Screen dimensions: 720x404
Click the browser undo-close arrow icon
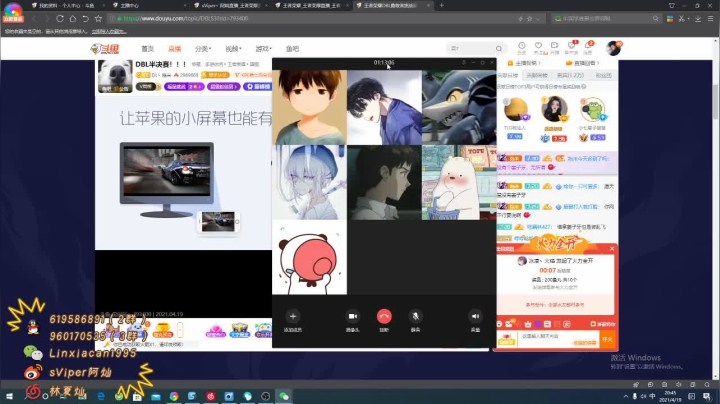(x=85, y=18)
